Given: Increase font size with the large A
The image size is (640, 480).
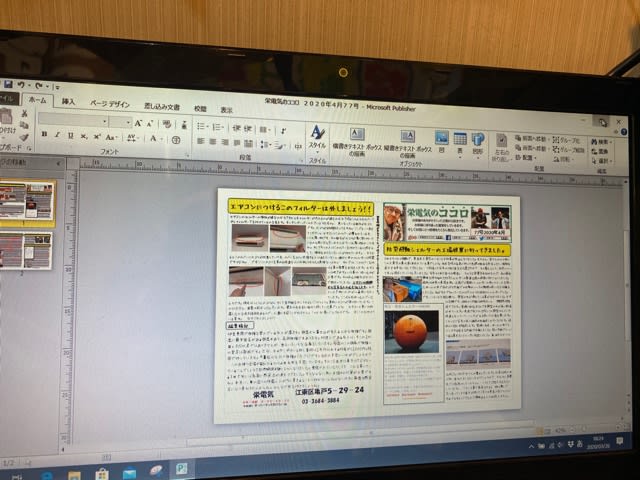Looking at the screenshot, I should (138, 123).
